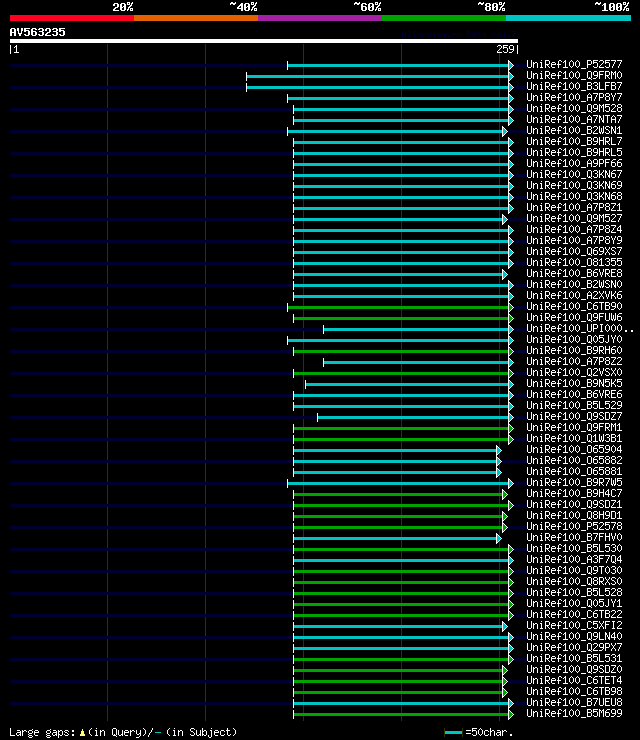The image size is (640, 740).
Task: Select the UniRef100_B2WSN1 label
Action: 574,130
